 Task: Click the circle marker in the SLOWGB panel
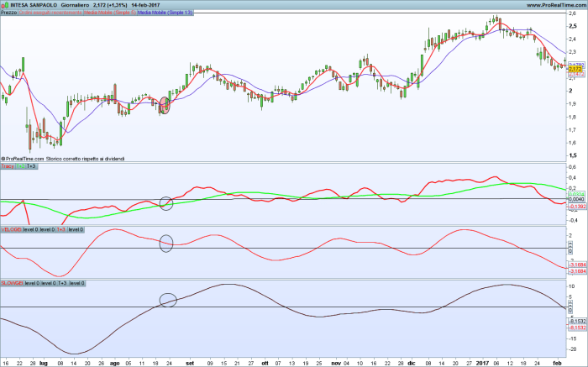167,299
